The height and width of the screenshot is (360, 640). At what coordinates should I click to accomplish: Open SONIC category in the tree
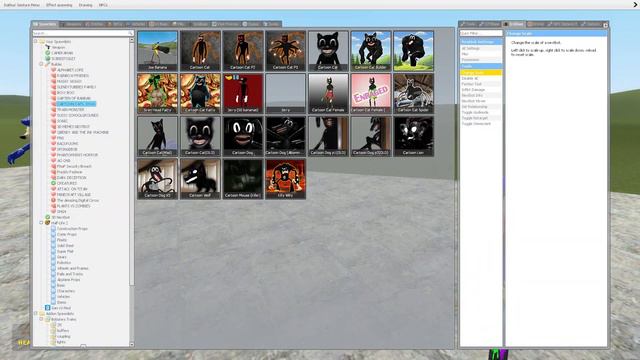point(62,121)
